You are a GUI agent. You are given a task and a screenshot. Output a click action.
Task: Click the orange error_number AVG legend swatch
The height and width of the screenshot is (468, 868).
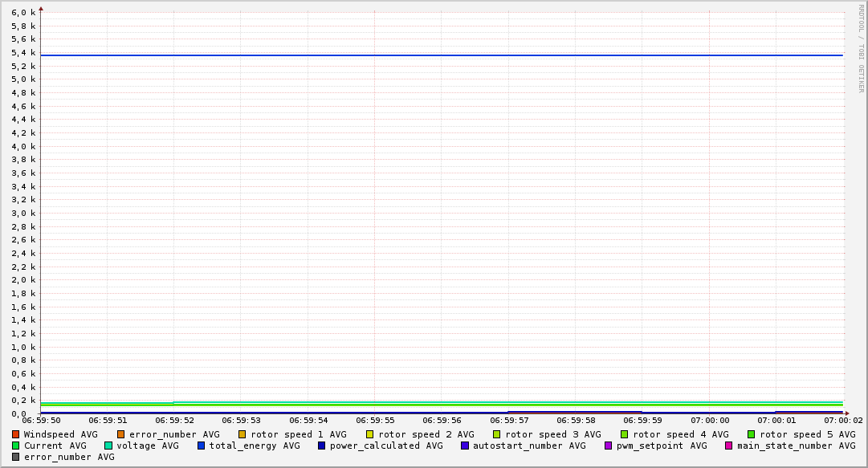(x=121, y=434)
